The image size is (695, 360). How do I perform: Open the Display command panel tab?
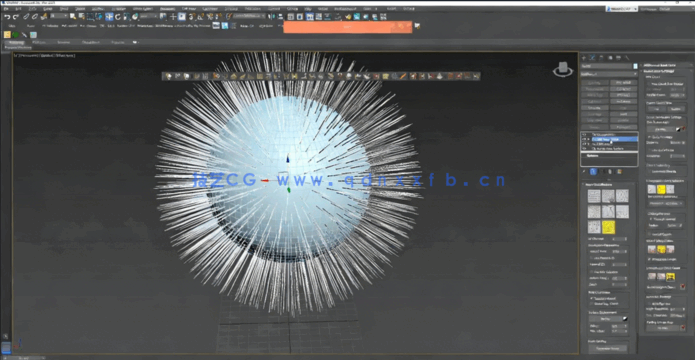pyautogui.click(x=618, y=58)
